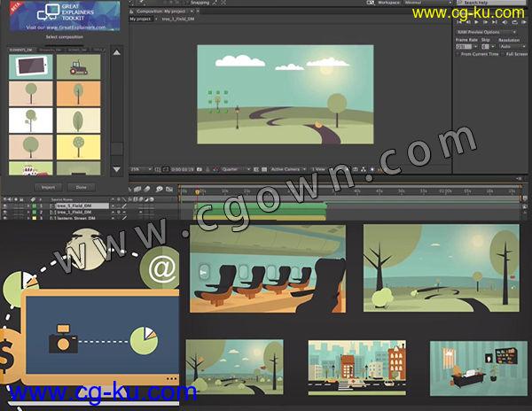Select the tree on orange background thumbnail
The height and width of the screenshot is (411, 532).
(78, 94)
